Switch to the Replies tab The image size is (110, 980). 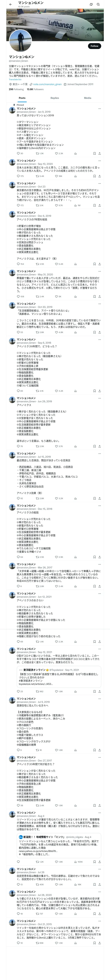click(55, 98)
